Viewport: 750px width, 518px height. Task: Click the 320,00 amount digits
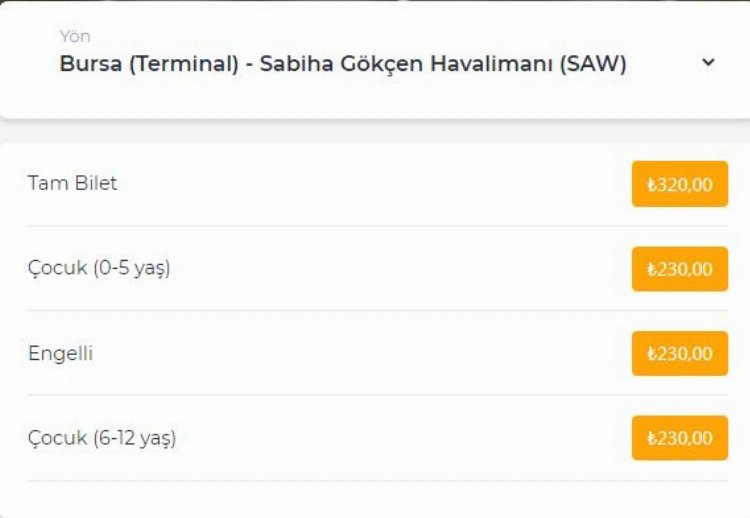(685, 184)
